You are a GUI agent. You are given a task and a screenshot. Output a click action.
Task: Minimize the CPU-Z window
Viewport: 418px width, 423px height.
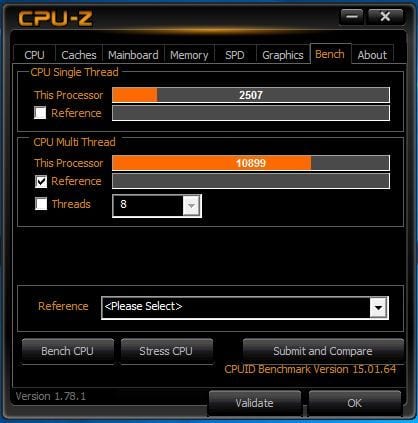[352, 17]
